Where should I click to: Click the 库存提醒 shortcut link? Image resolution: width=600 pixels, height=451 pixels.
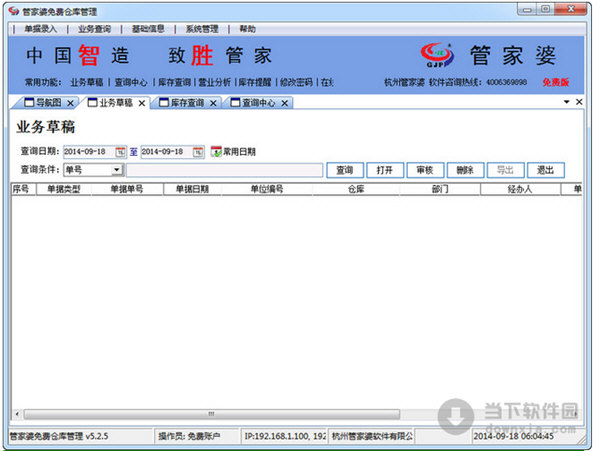[255, 82]
